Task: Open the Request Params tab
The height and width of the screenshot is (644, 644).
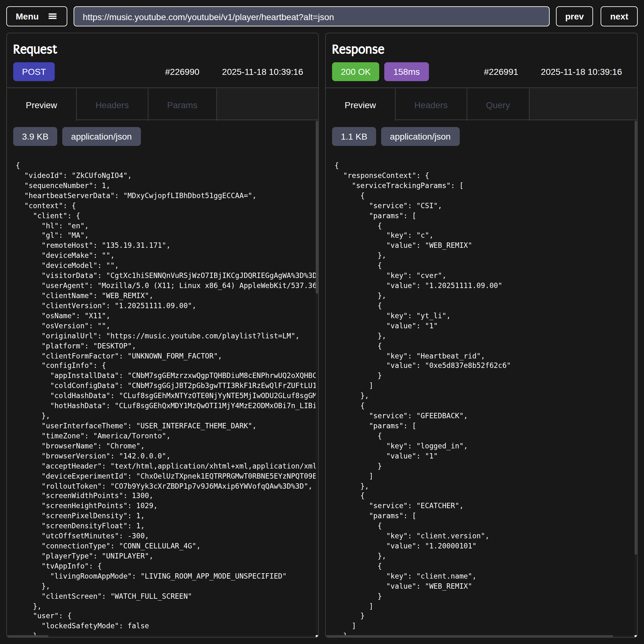Action: coord(182,105)
